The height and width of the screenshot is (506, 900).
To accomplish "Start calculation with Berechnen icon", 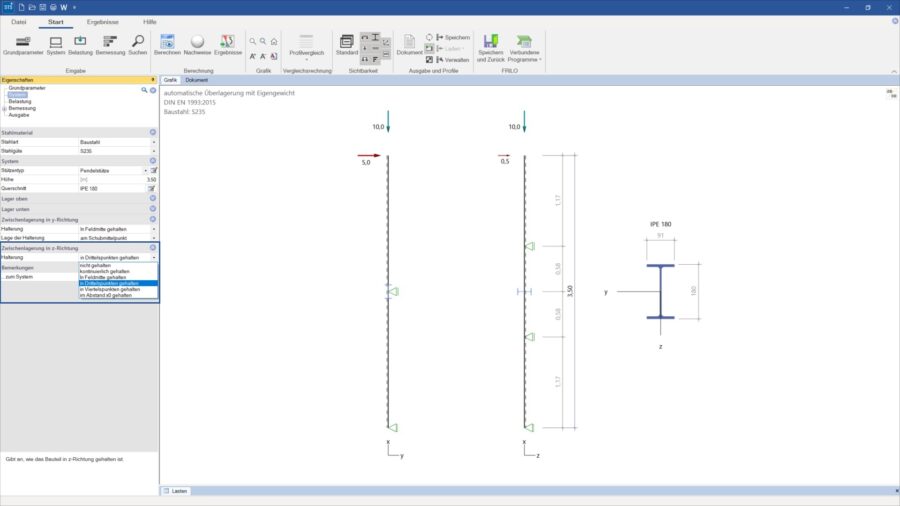I will [x=167, y=45].
